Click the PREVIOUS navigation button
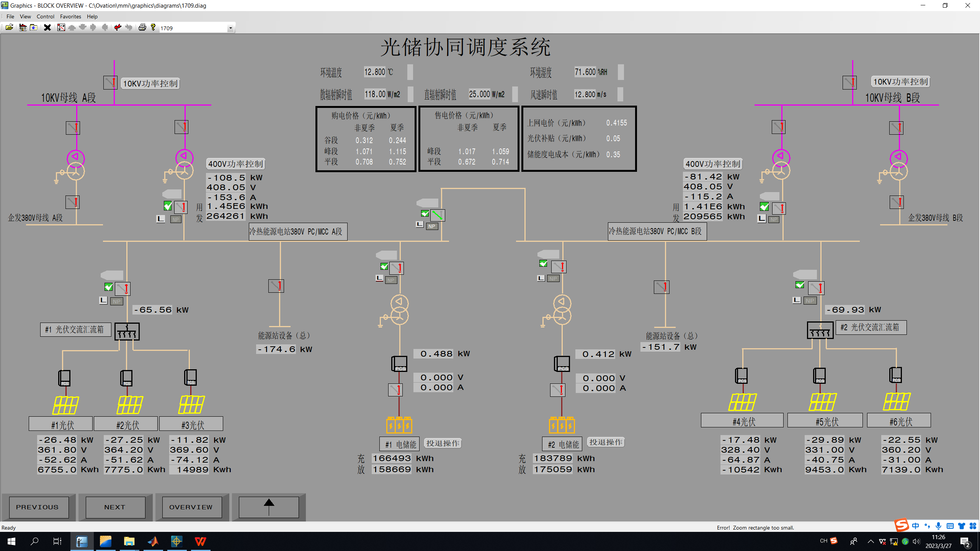 click(x=39, y=507)
